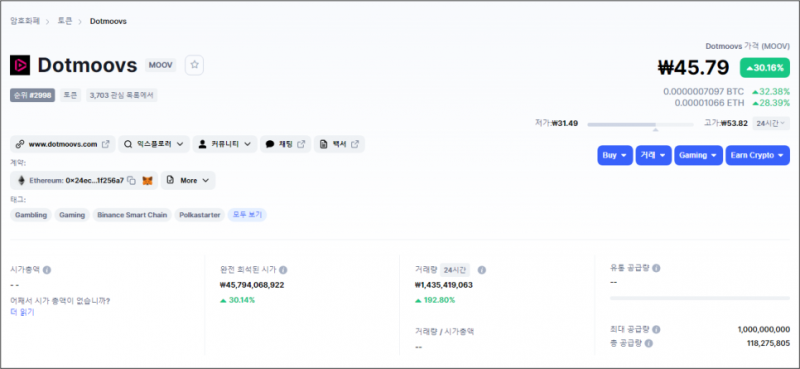Image resolution: width=800 pixels, height=369 pixels.
Task: Click the green 30.16% change badge
Action: point(765,68)
